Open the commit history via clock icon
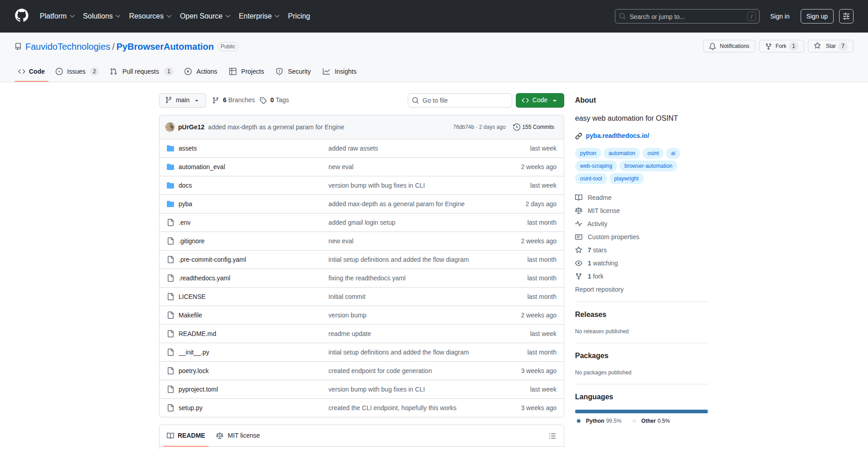868x449 pixels. click(x=517, y=127)
